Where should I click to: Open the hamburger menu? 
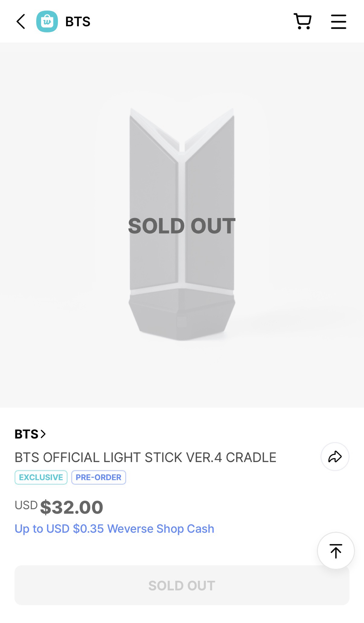point(338,21)
